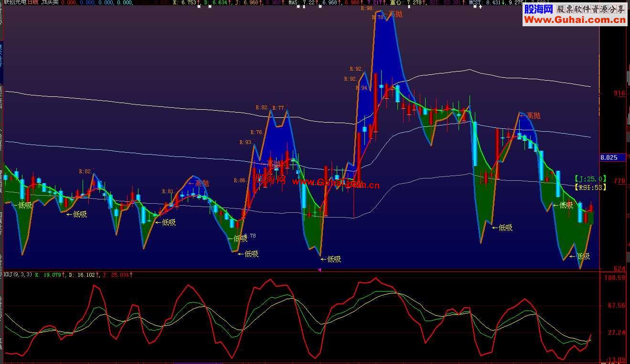Click the 日线 period label
630x364 pixels.
[x=32, y=2]
